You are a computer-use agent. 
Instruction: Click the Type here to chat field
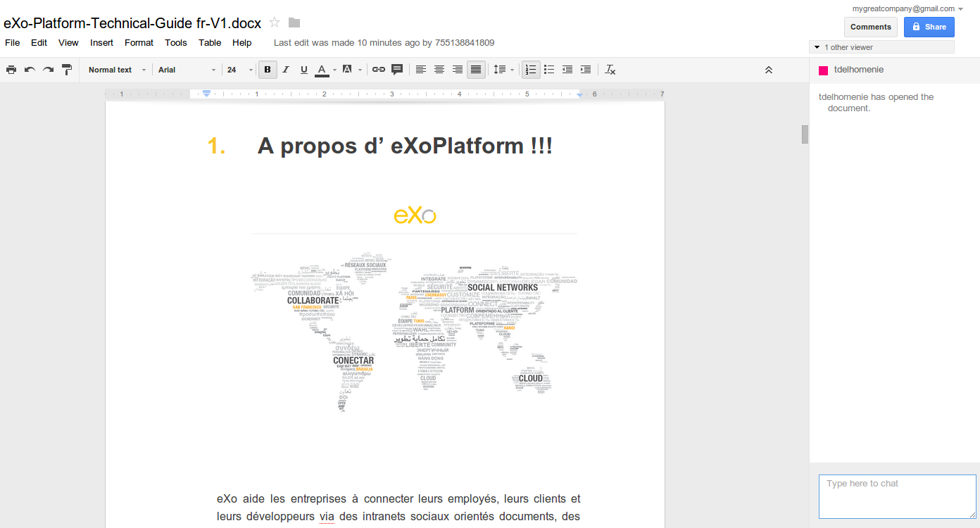coord(898,496)
